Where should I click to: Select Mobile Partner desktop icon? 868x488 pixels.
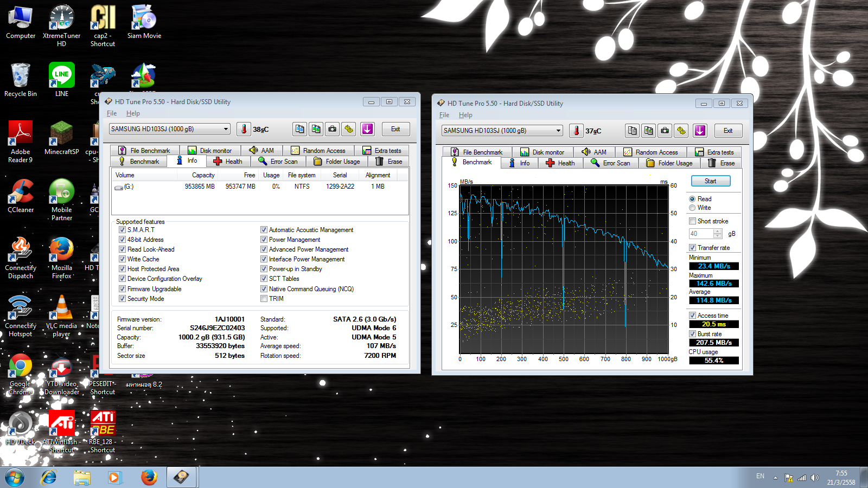[62, 200]
